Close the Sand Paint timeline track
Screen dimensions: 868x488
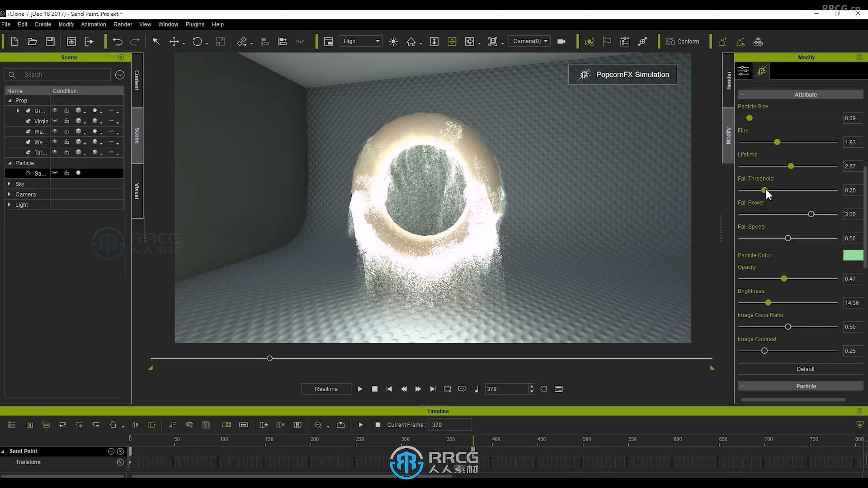(x=120, y=451)
